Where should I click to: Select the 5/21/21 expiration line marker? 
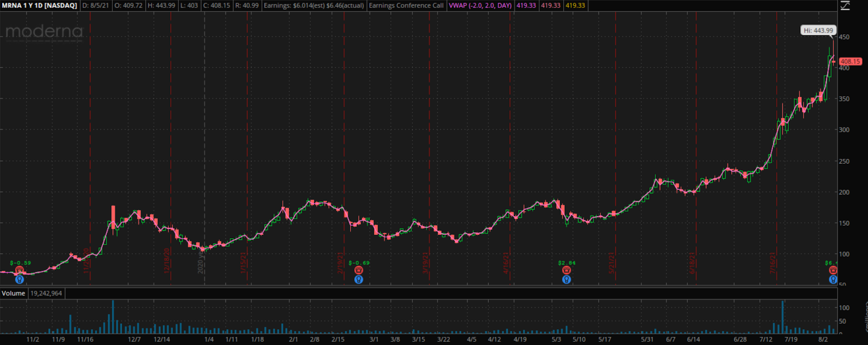pos(612,263)
